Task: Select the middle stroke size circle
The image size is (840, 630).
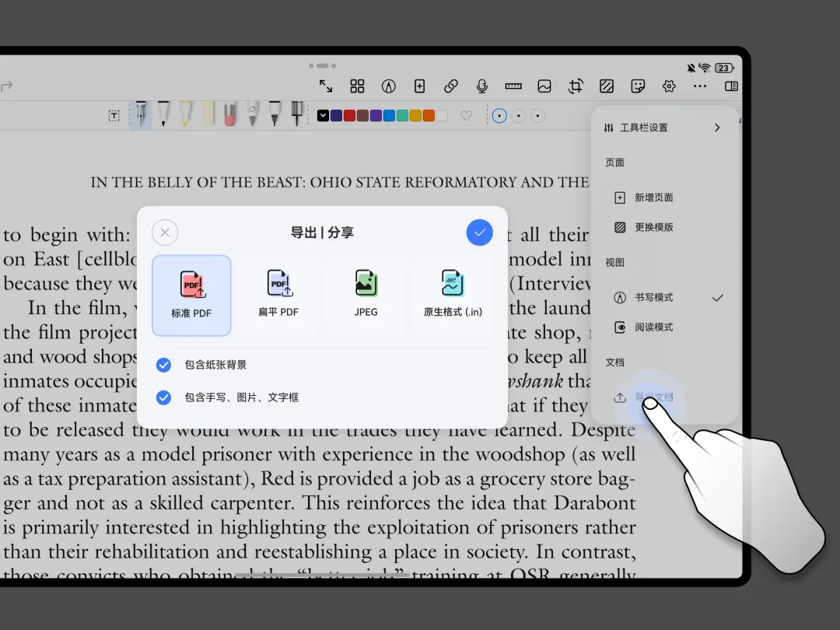Action: [x=519, y=116]
